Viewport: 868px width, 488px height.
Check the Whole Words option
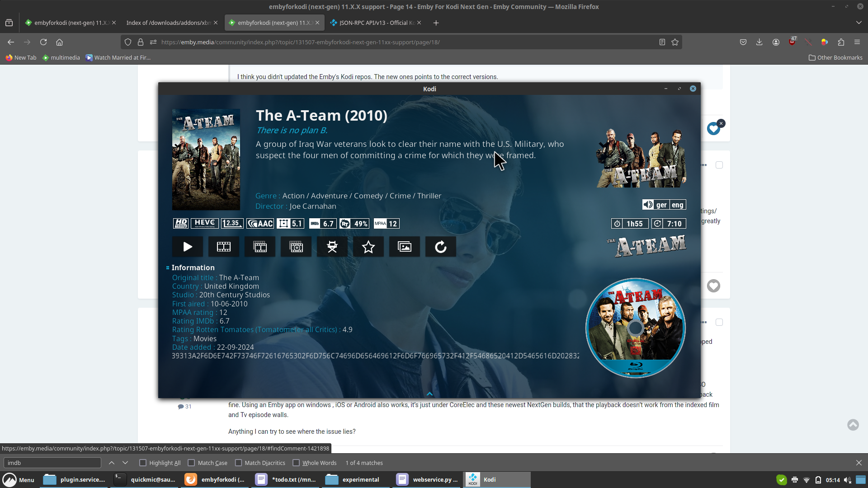296,463
